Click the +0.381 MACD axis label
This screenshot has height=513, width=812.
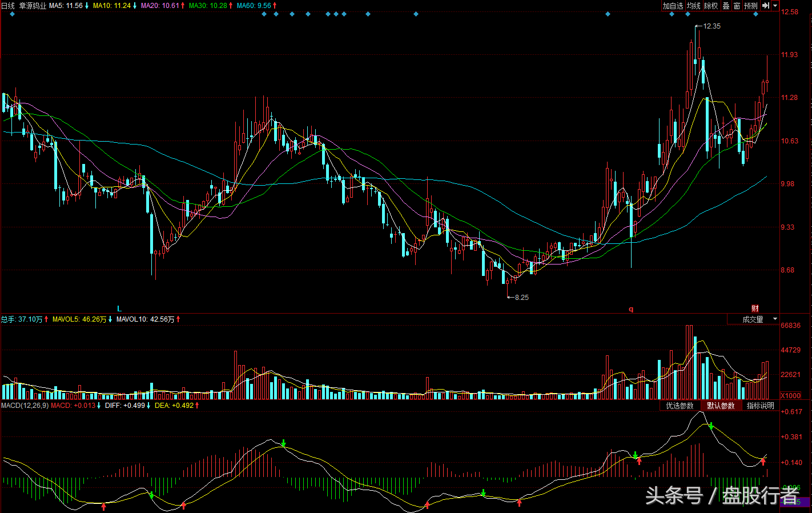pyautogui.click(x=792, y=437)
